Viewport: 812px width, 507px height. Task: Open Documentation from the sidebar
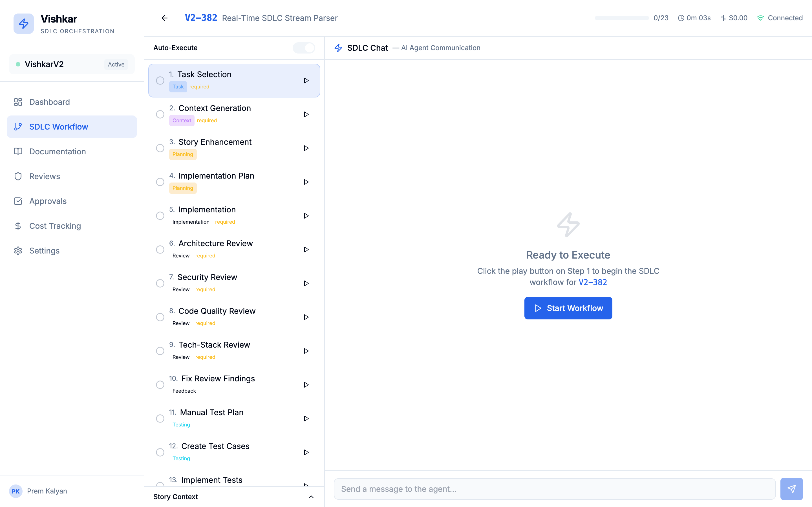tap(57, 151)
